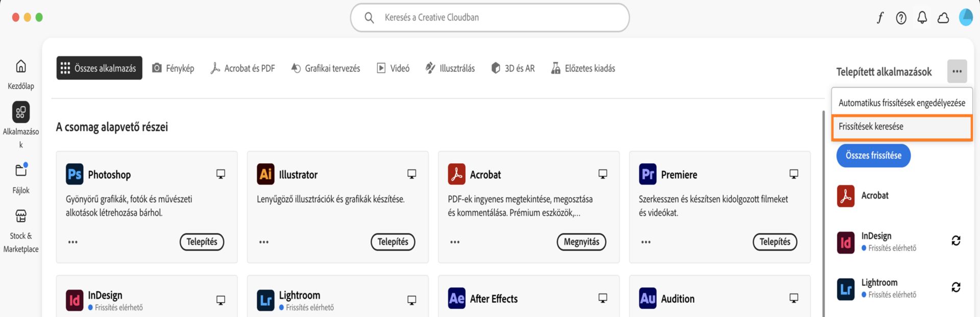Go to Kezdőlap via the home icon

click(20, 67)
